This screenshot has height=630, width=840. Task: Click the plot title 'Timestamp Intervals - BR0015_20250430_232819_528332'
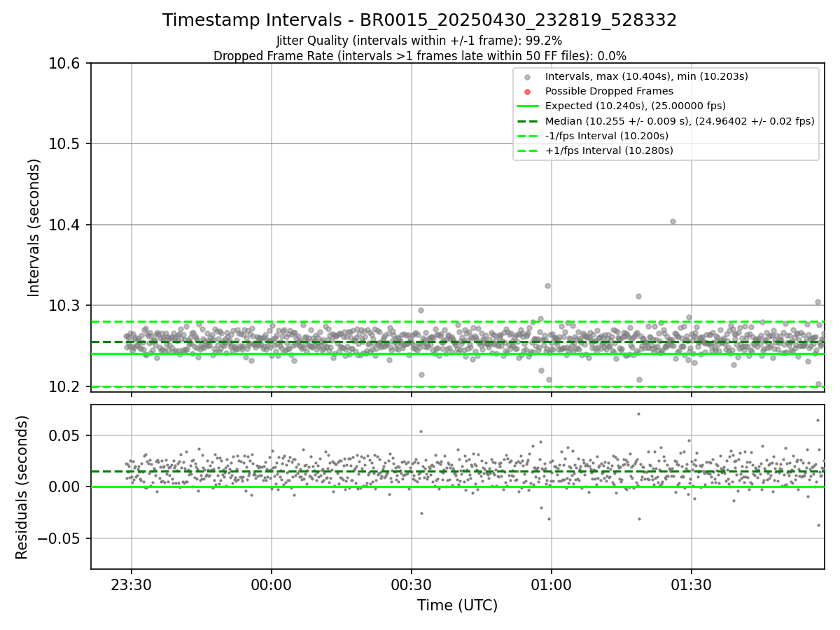coord(420,20)
